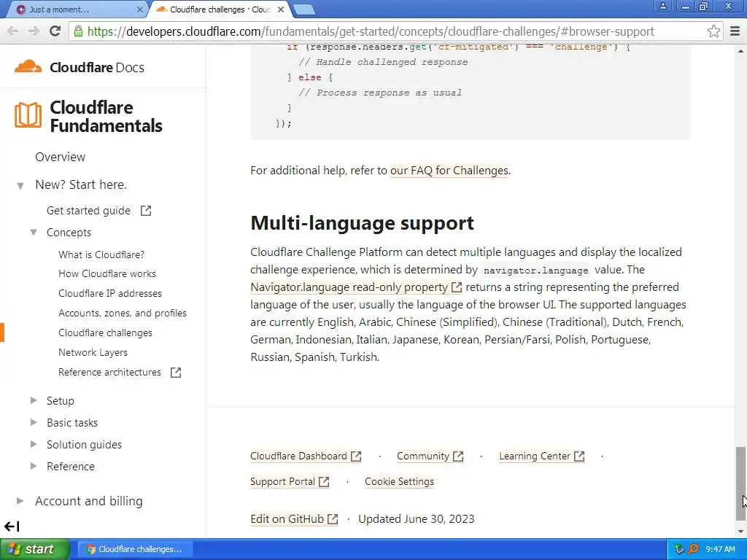
Task: Click the external-link icon beside Edit on GitHub
Action: (333, 519)
